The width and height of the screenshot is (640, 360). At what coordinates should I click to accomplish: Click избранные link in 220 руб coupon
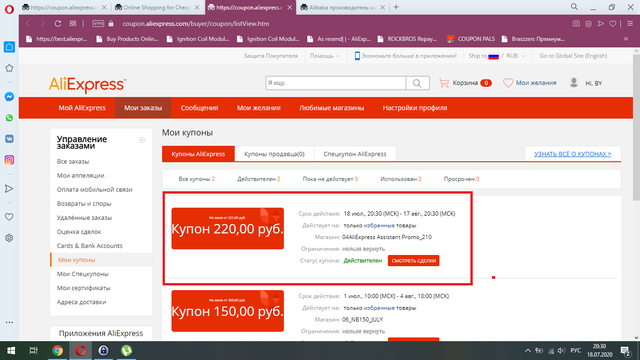(x=379, y=226)
